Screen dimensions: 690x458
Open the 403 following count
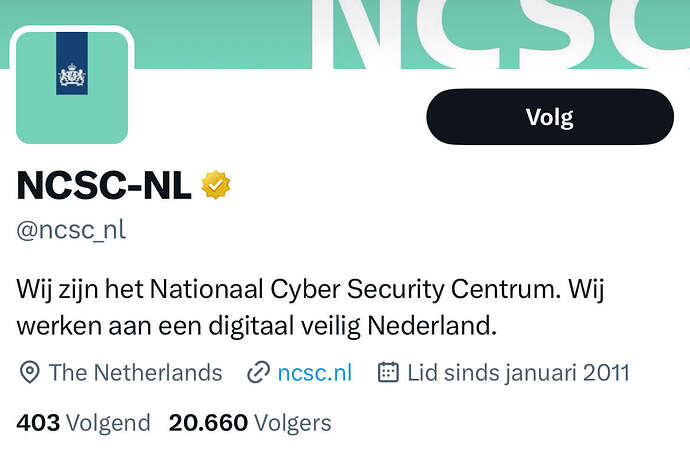pyautogui.click(x=38, y=423)
